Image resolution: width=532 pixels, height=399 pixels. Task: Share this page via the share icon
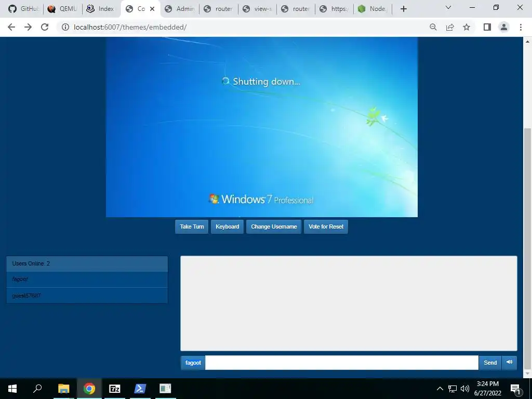[450, 27]
